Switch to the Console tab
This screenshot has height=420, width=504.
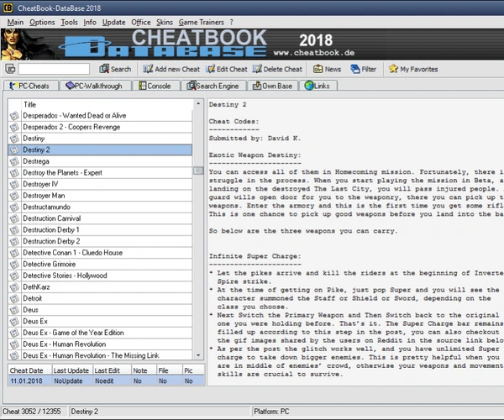156,86
